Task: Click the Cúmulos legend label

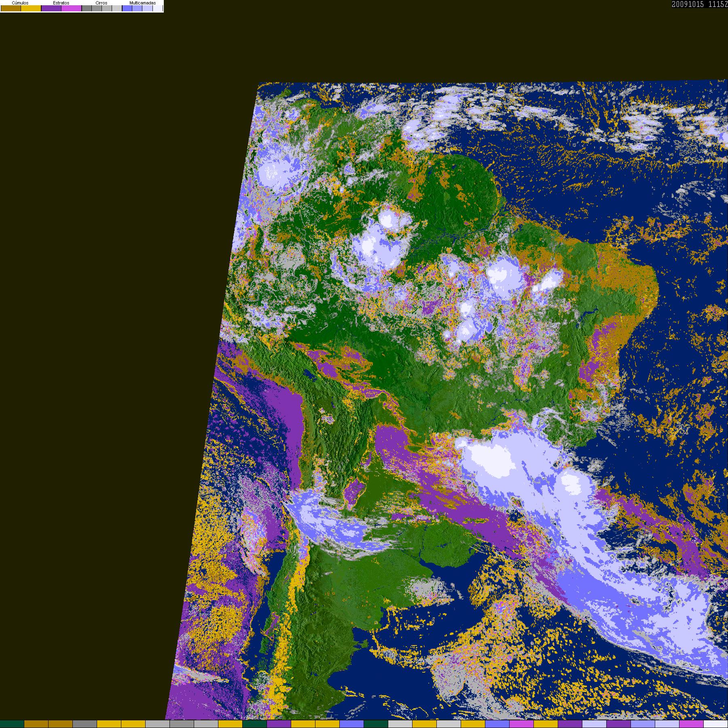Action: [x=20, y=3]
